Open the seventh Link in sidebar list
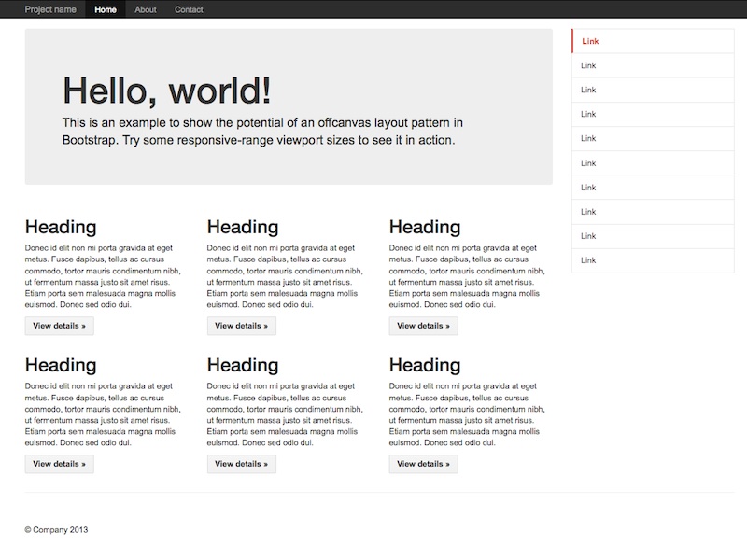 [x=652, y=188]
